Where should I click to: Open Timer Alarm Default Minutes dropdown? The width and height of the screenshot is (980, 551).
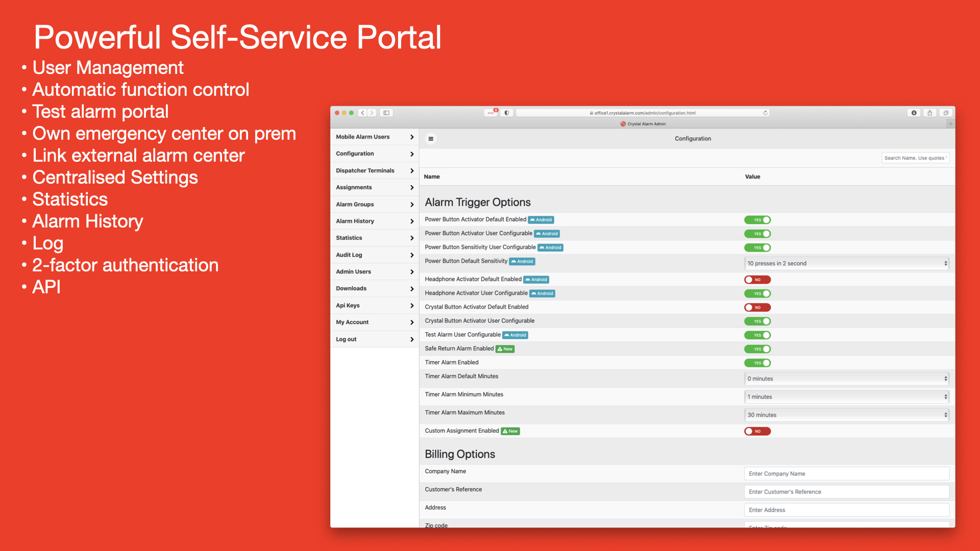847,379
